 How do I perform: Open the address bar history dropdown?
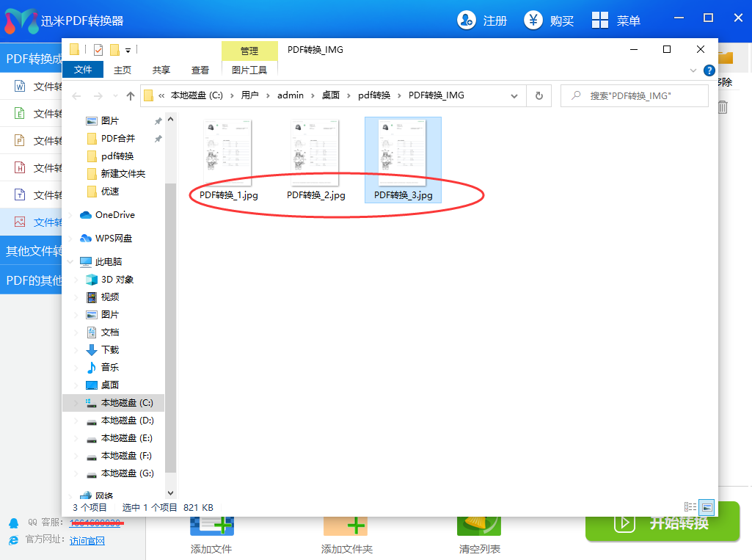(x=514, y=95)
